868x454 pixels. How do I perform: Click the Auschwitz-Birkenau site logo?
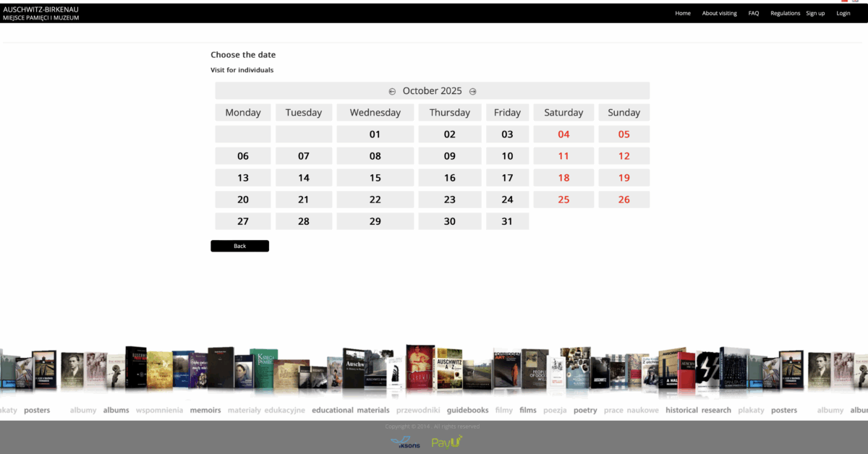pos(41,13)
